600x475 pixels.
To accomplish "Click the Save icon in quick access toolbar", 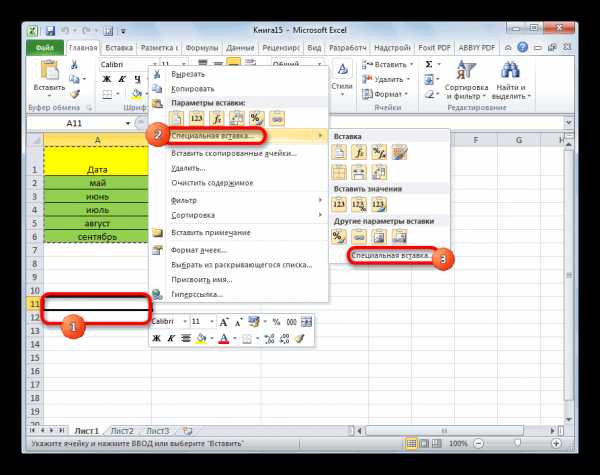I will click(50, 31).
